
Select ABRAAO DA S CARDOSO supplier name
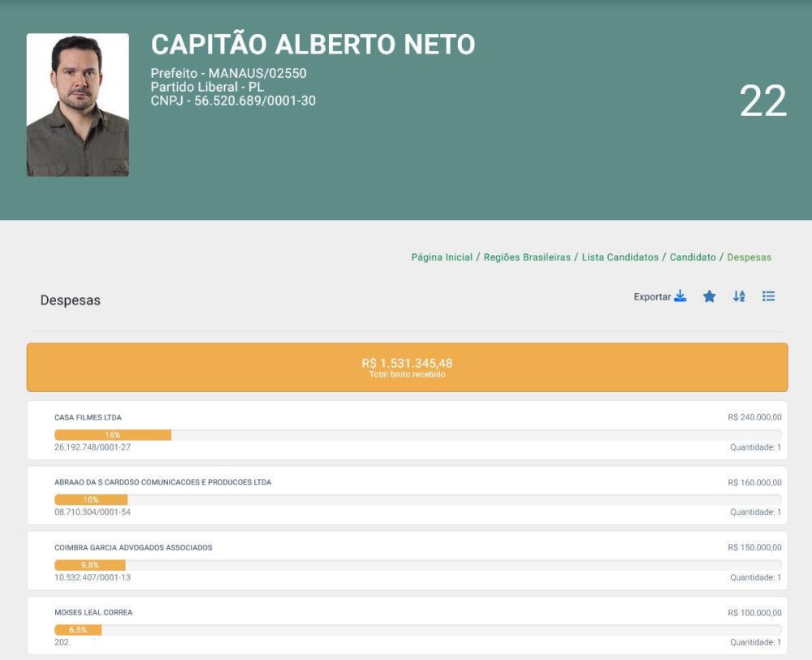162,482
